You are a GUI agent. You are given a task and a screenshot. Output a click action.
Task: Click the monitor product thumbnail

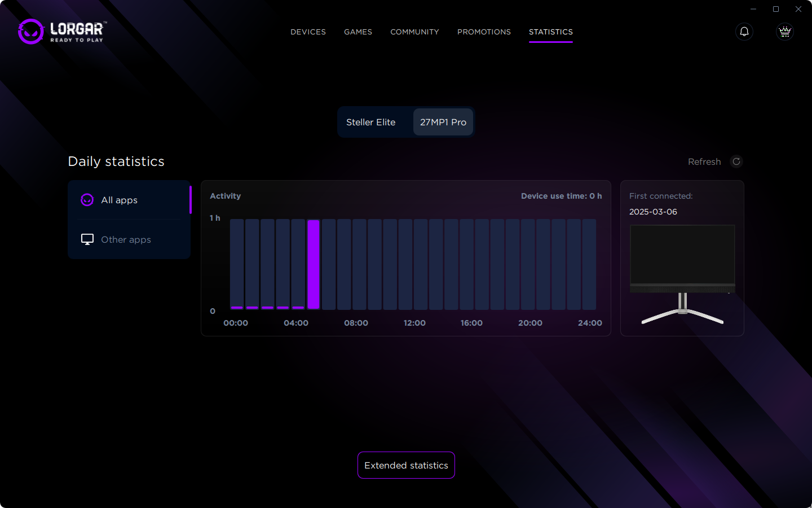682,274
